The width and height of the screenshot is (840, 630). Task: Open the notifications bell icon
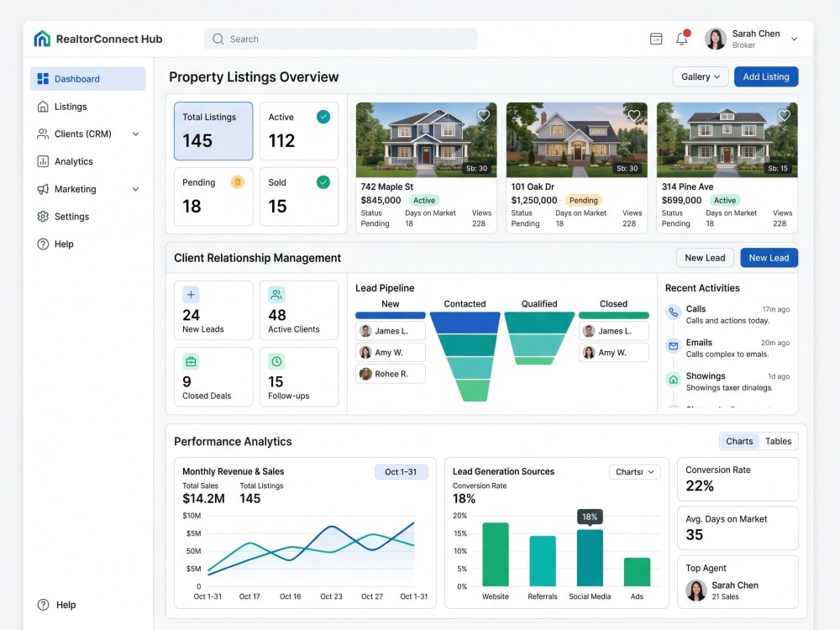(x=682, y=39)
